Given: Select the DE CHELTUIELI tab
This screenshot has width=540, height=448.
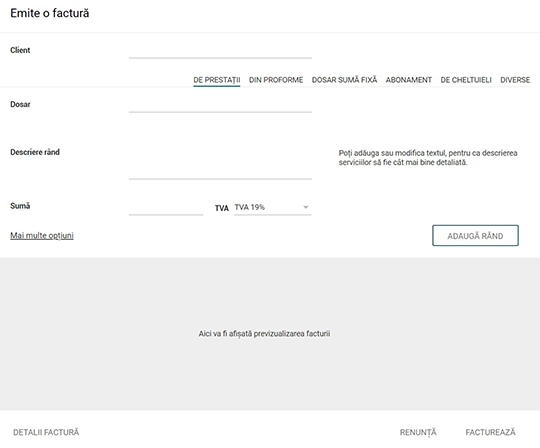Looking at the screenshot, I should (x=466, y=80).
